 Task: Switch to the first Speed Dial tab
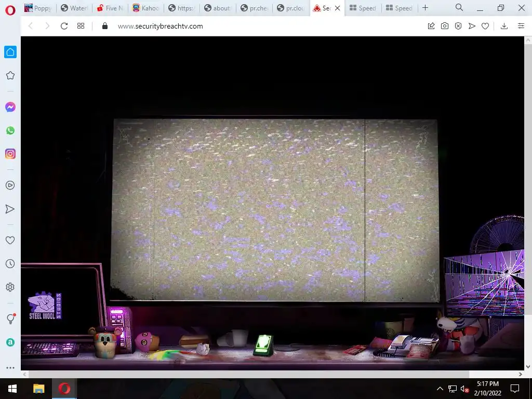[x=363, y=8]
